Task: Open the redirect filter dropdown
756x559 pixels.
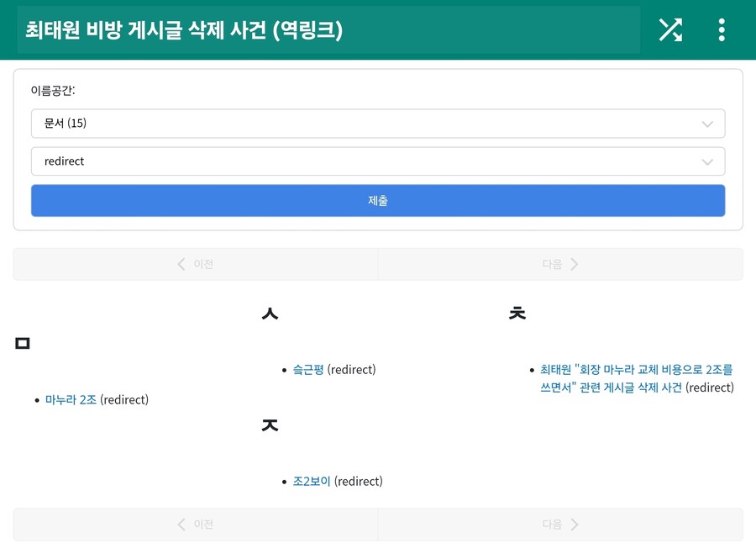Action: coord(378,161)
